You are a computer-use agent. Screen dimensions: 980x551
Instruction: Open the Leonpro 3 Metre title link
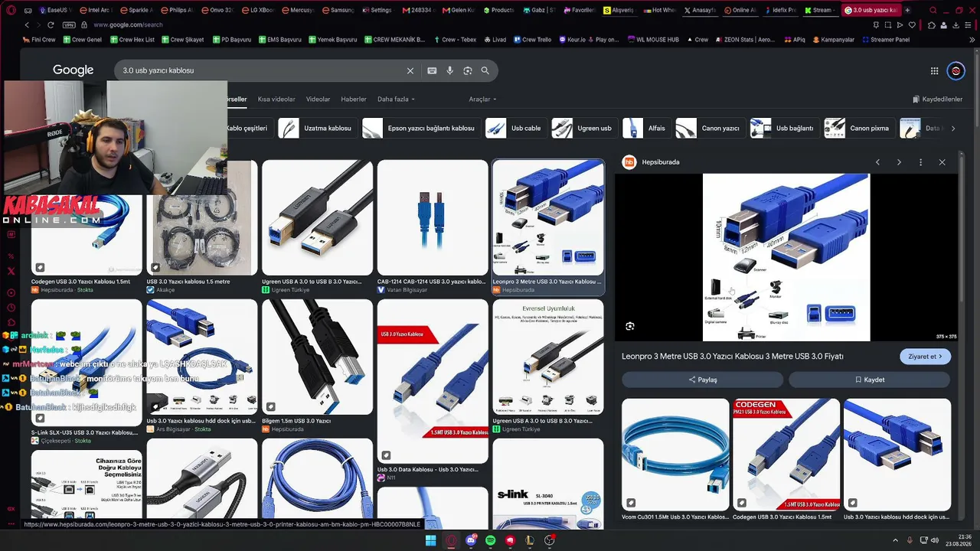point(732,357)
